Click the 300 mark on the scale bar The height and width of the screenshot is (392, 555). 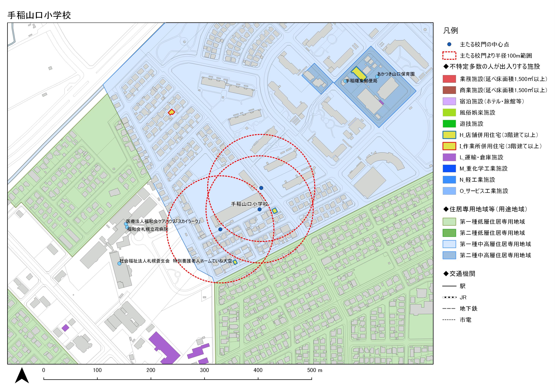(x=204, y=370)
